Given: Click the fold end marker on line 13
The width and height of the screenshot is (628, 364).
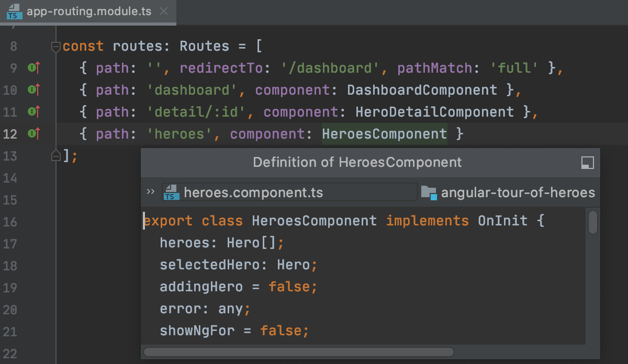Looking at the screenshot, I should click(56, 155).
